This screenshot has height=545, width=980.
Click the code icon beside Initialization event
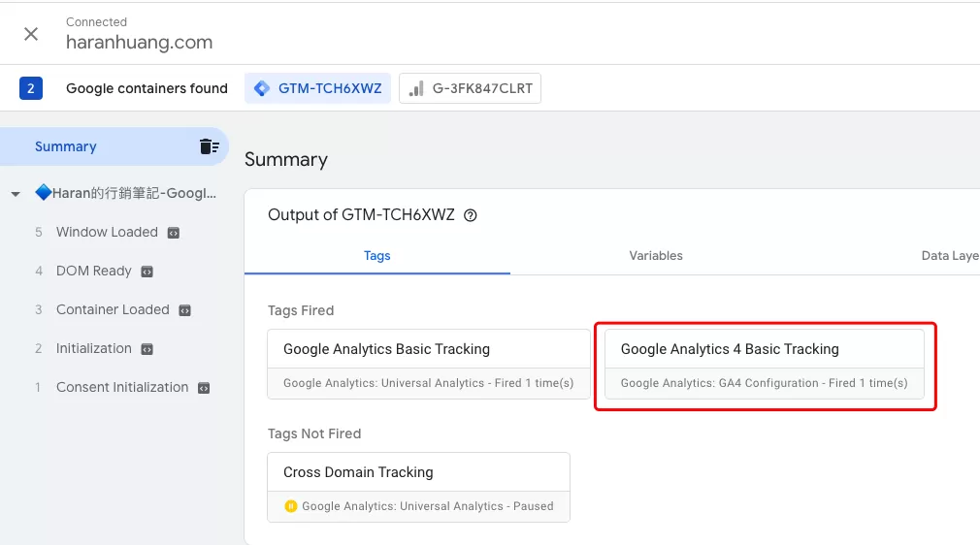point(147,349)
